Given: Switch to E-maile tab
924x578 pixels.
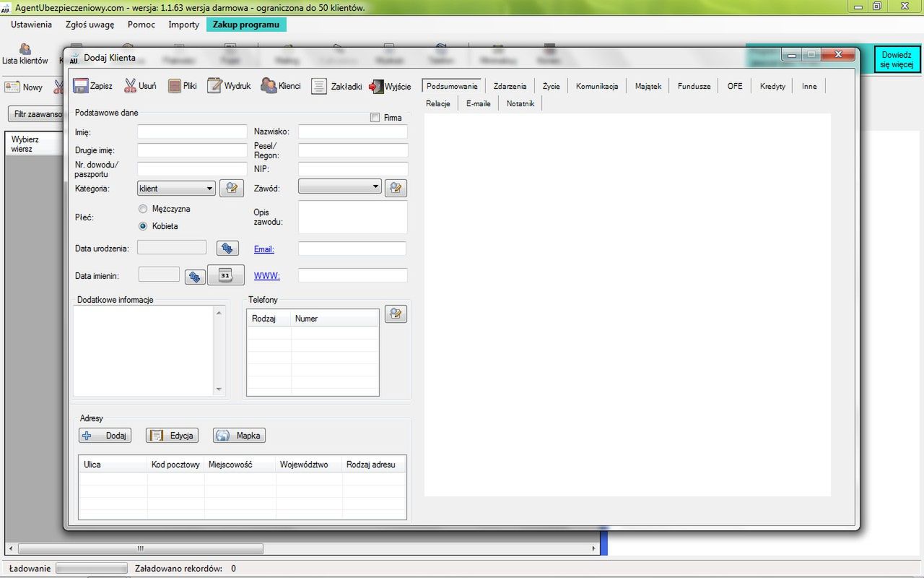Looking at the screenshot, I should click(x=479, y=103).
